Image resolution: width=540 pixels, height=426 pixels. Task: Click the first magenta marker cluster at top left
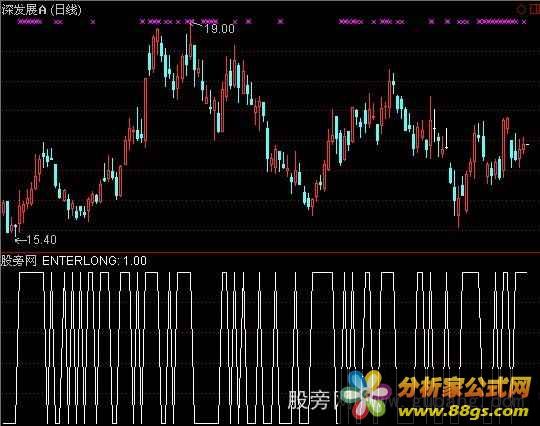30,22
